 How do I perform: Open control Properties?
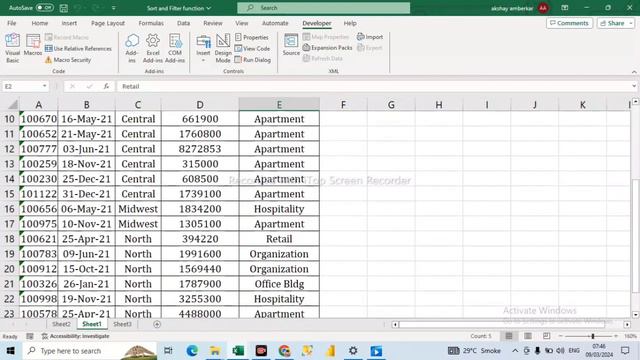tap(252, 38)
